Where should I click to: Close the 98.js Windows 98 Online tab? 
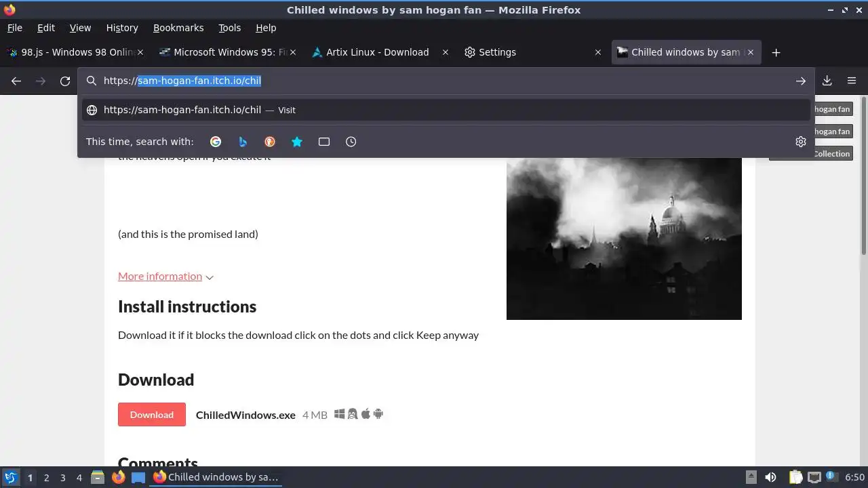click(142, 52)
